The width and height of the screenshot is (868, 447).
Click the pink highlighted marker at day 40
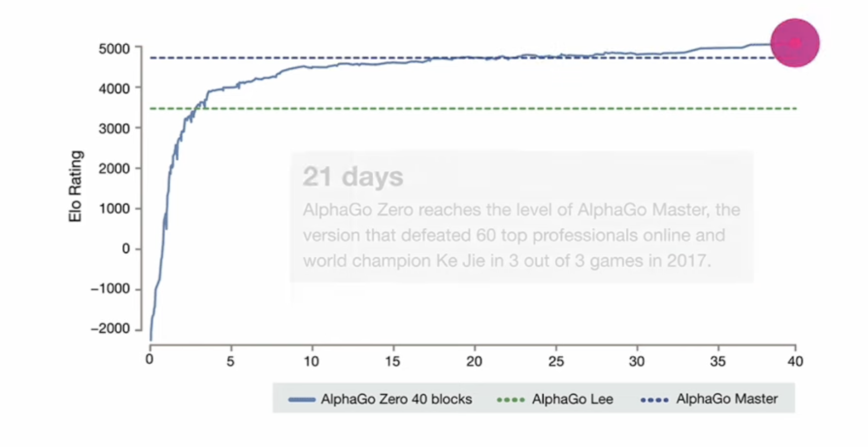coord(795,43)
